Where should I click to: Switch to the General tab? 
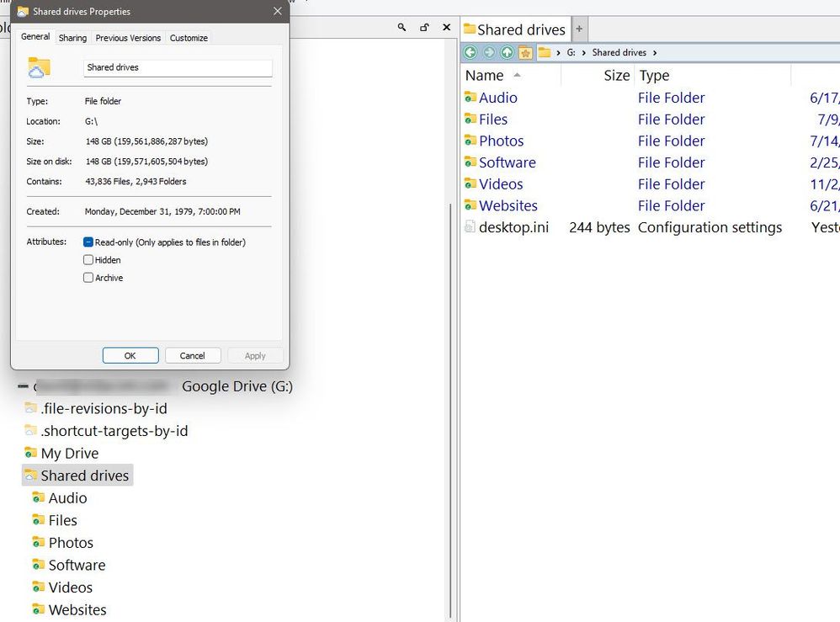[35, 36]
